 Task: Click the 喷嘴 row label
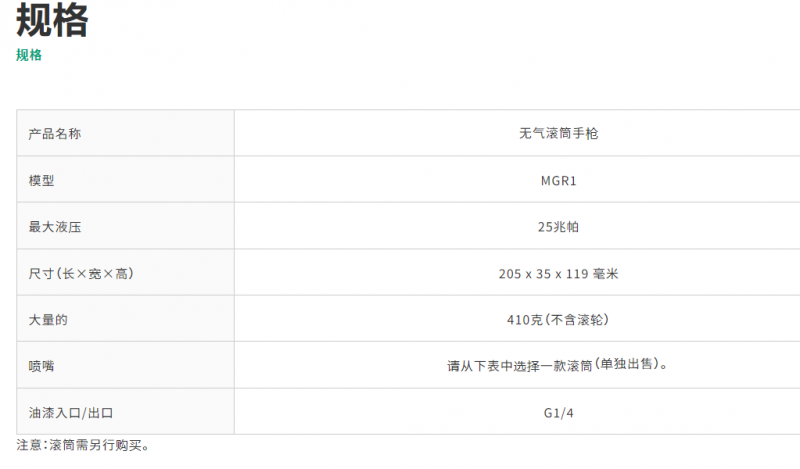click(41, 366)
